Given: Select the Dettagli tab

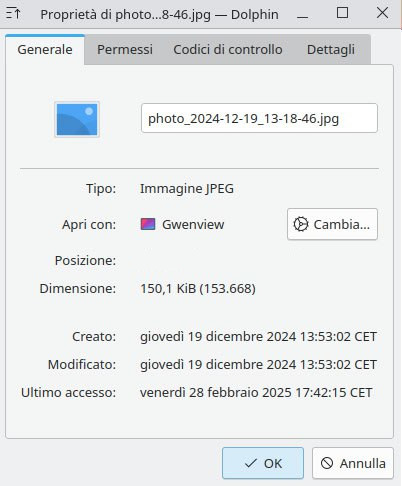Looking at the screenshot, I should 331,50.
